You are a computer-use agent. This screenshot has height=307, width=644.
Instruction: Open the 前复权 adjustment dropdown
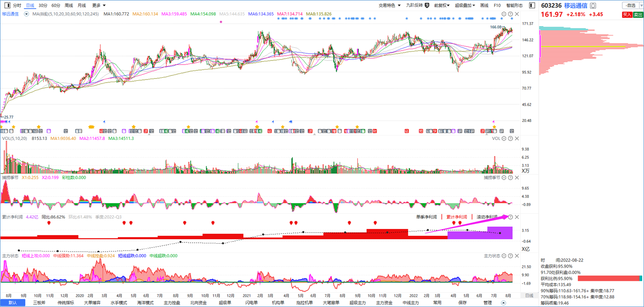tap(442, 5)
